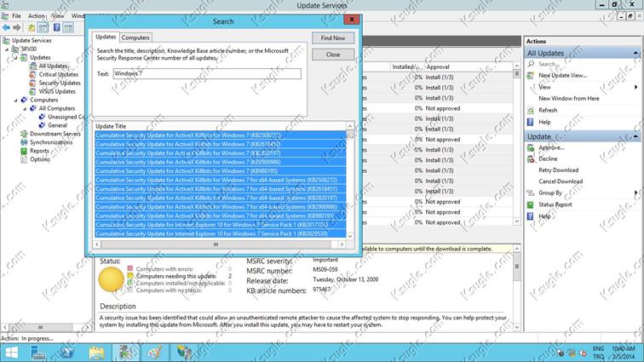Select the All Updates node icon
644x362 pixels.
pos(33,66)
